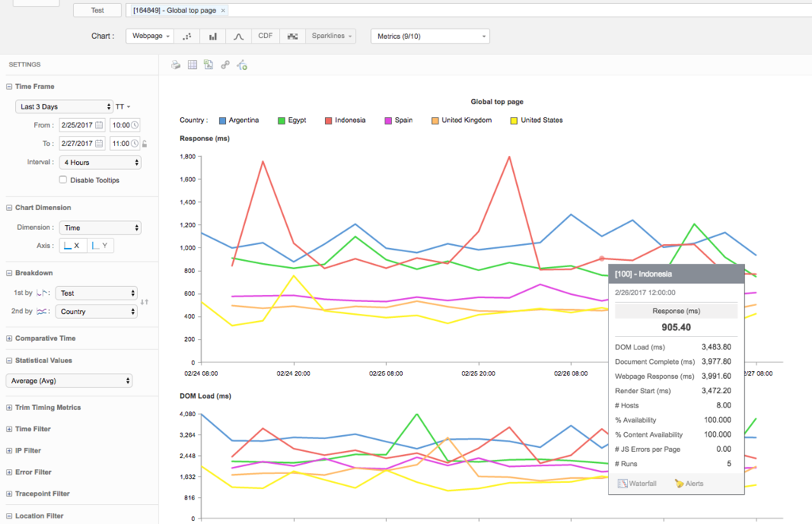Open the Sparklines menu

[x=331, y=36]
